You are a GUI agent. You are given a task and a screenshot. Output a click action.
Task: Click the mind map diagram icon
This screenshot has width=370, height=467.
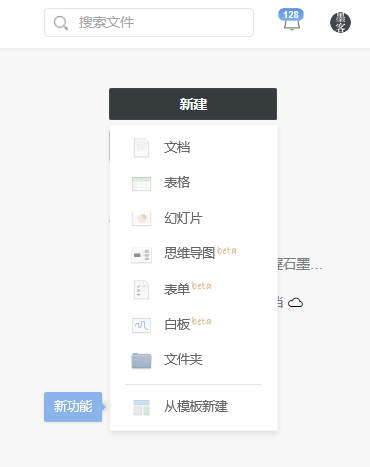(x=141, y=255)
